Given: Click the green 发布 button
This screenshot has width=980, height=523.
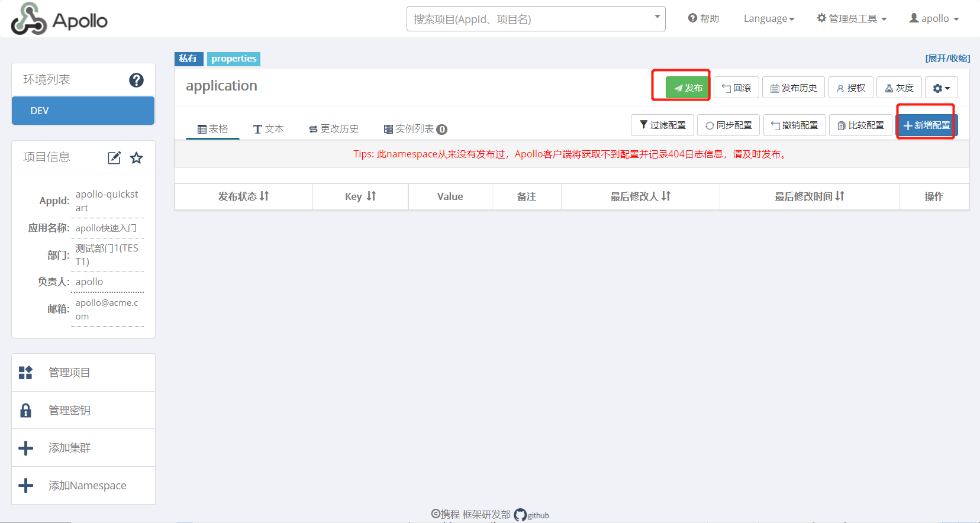Looking at the screenshot, I should coord(688,88).
